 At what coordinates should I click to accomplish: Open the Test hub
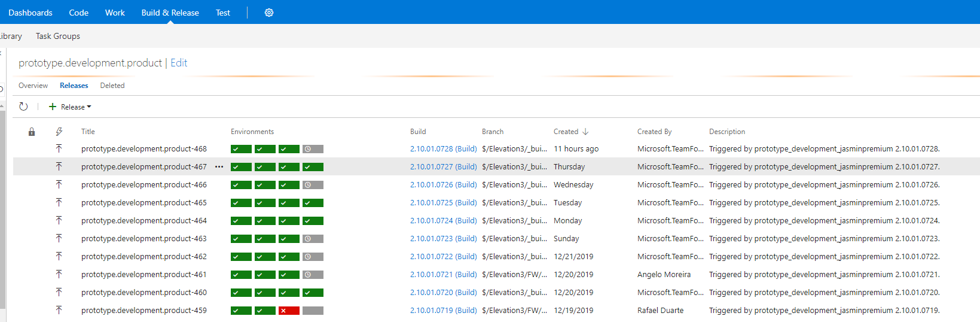pos(223,13)
